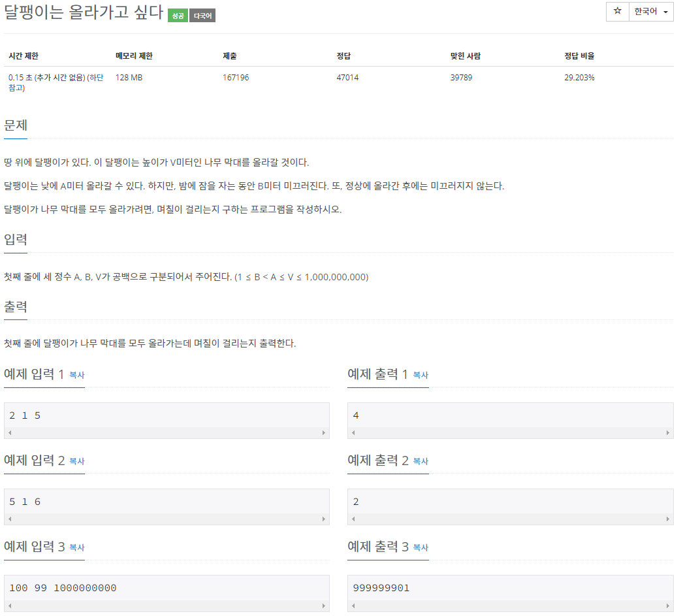The height and width of the screenshot is (616, 683).
Task: Click the 시간 제한 column header
Action: (24, 56)
